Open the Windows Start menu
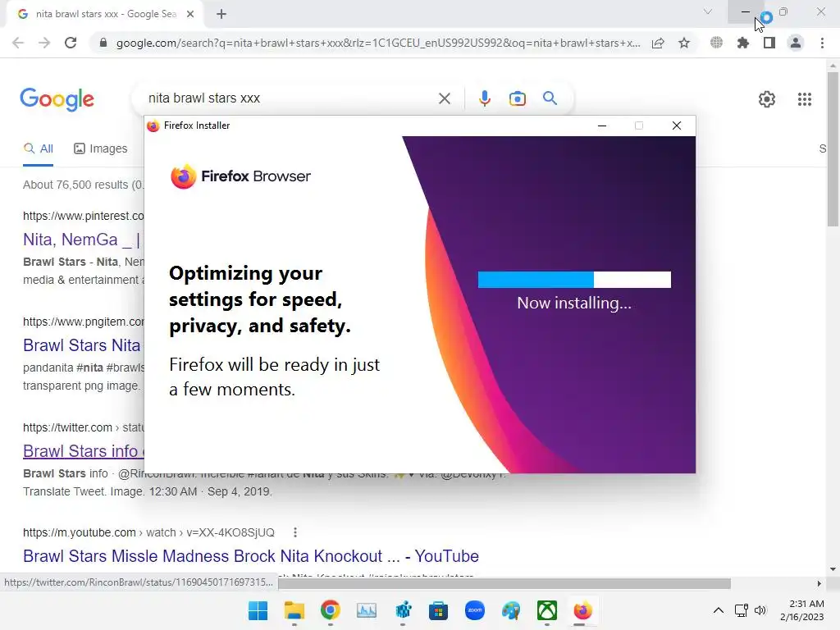 click(258, 610)
